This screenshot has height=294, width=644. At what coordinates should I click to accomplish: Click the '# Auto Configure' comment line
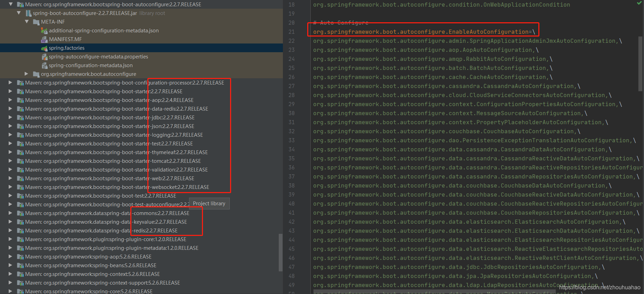[341, 23]
